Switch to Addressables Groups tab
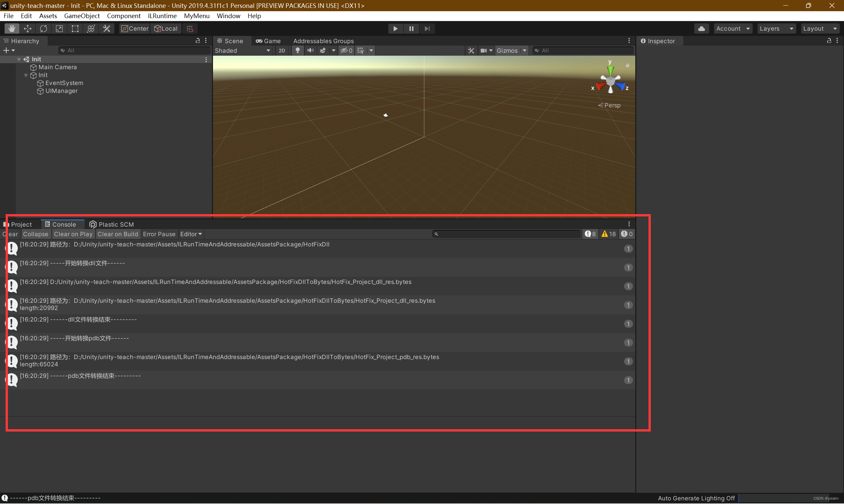 pyautogui.click(x=323, y=41)
